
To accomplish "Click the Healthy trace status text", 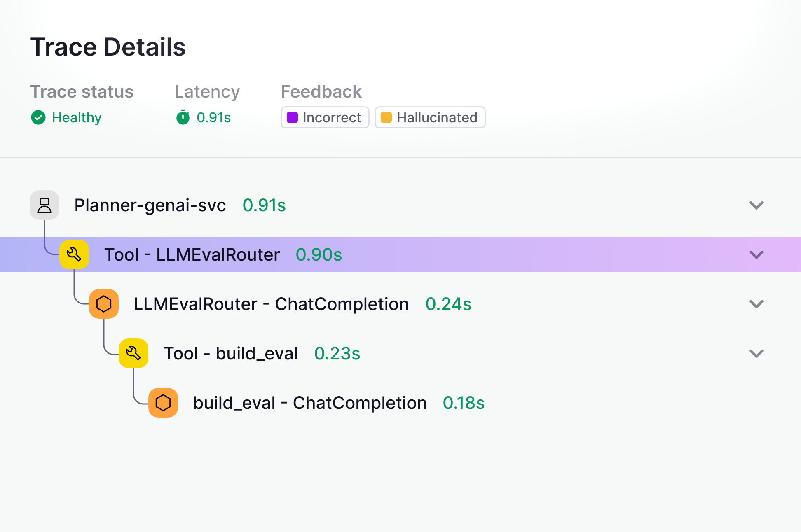I will 77,117.
